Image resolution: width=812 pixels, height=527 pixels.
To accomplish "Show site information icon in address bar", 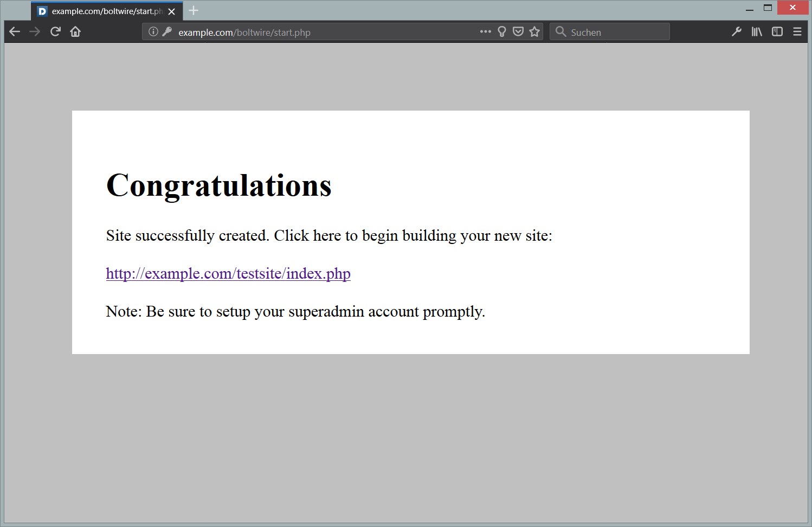I will (153, 31).
